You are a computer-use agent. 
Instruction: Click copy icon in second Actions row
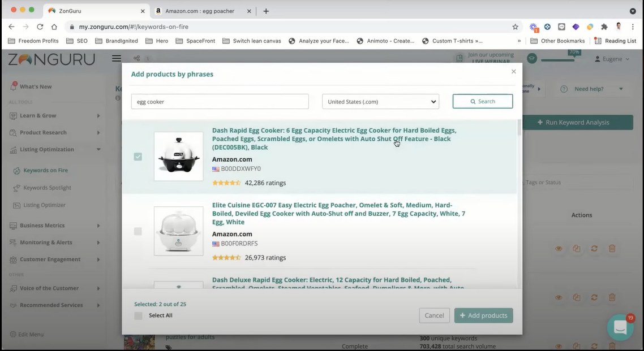577,297
